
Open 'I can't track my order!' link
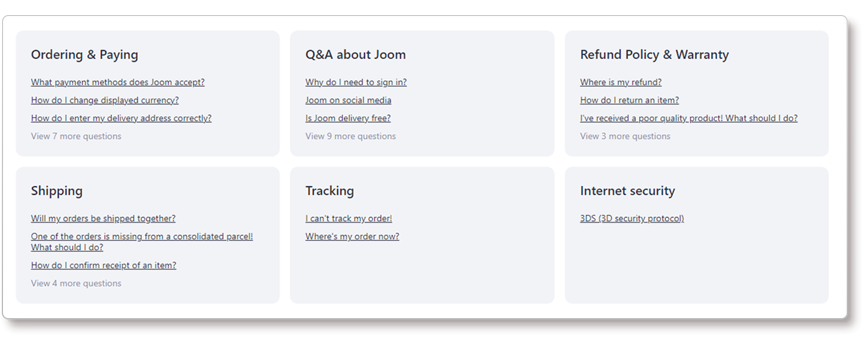click(349, 219)
